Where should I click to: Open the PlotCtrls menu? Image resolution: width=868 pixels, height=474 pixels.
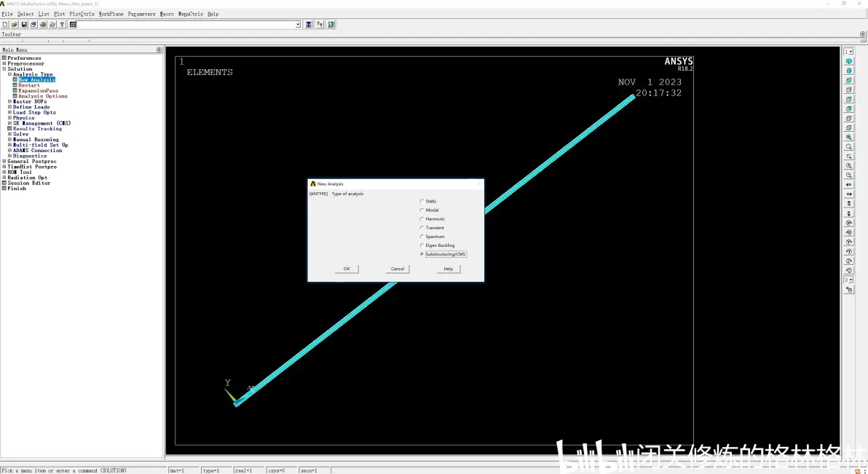coord(82,14)
